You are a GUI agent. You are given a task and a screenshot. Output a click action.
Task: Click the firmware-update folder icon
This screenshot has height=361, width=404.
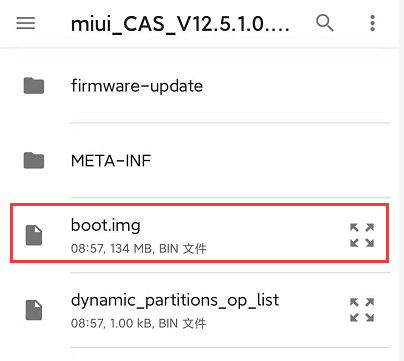(34, 86)
